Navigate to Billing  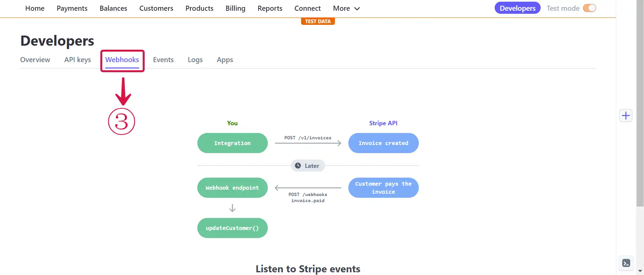pyautogui.click(x=235, y=8)
